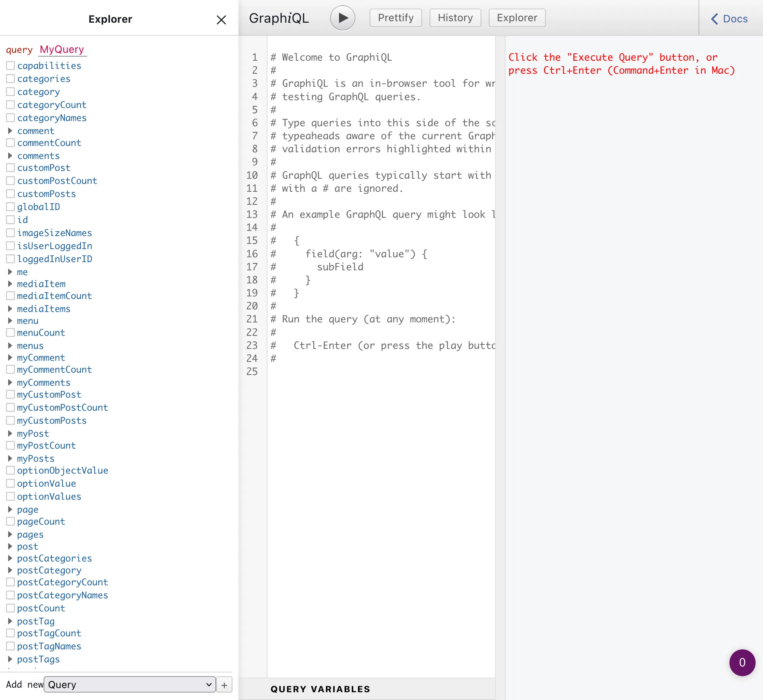Toggle the Explorer panel
Viewport: 763px width, 700px height.
(517, 18)
